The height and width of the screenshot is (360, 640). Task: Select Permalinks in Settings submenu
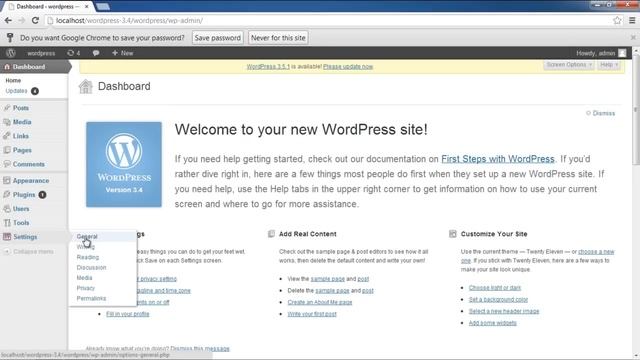(91, 298)
